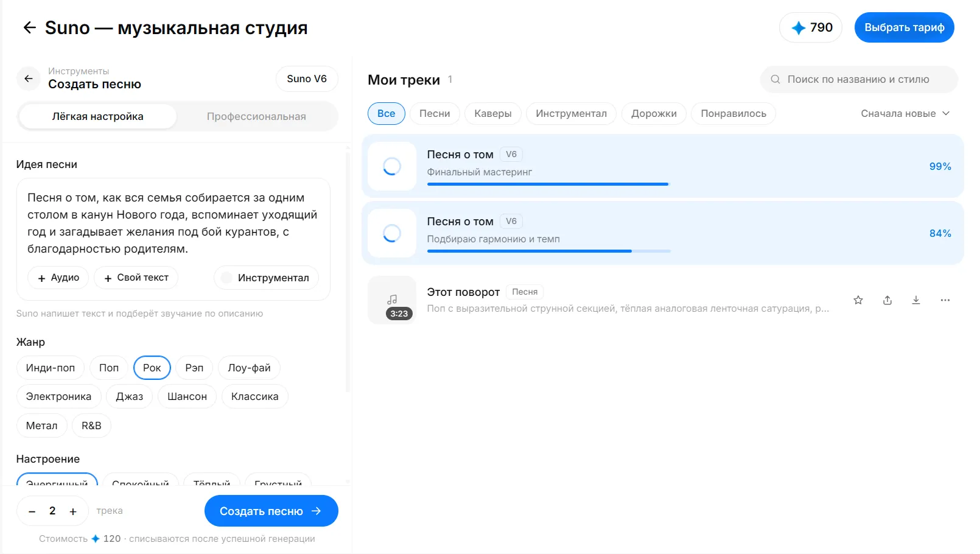
Task: Click the spinner of the 99% track
Action: [392, 166]
